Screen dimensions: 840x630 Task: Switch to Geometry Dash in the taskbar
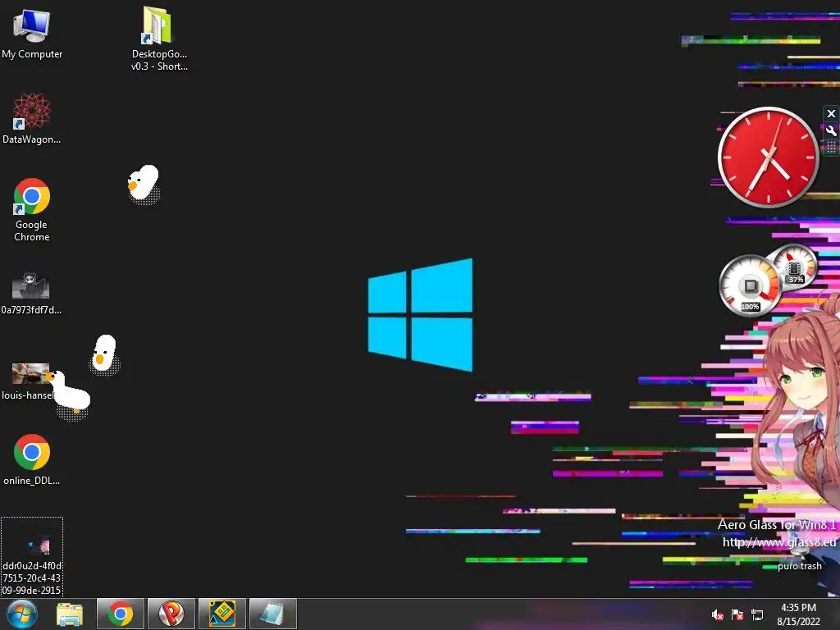click(x=222, y=614)
